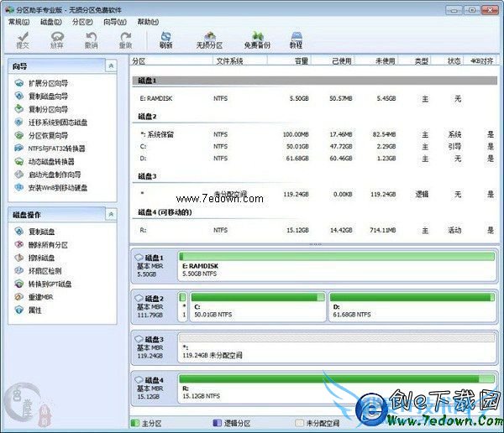Select D: 61.68GB block in disk map

point(412,307)
